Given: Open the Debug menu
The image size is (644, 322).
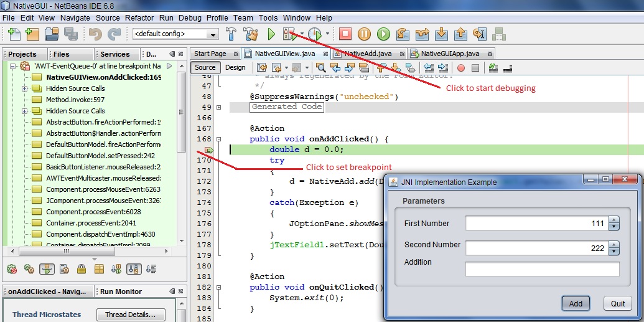Looking at the screenshot, I should tap(190, 17).
